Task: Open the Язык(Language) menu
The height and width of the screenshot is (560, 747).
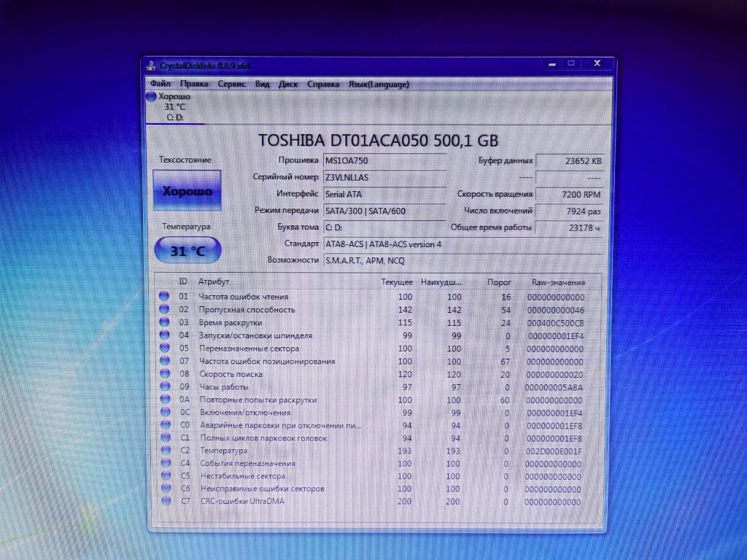Action: [x=379, y=85]
